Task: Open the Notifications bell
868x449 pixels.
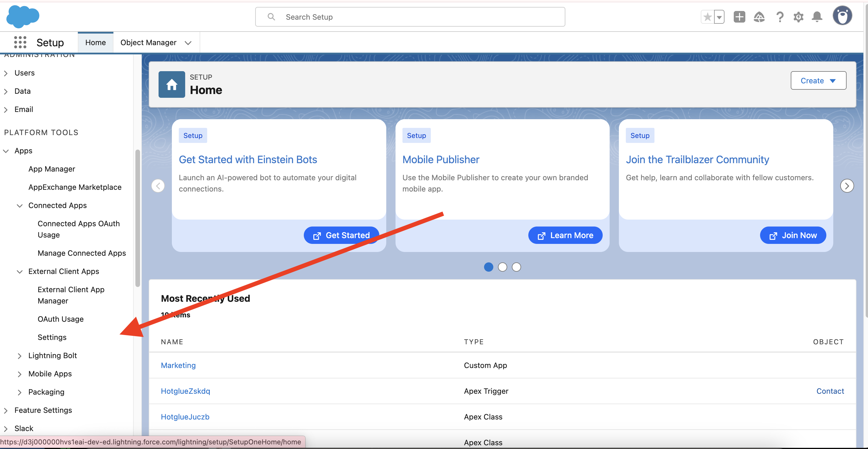Action: pos(817,17)
